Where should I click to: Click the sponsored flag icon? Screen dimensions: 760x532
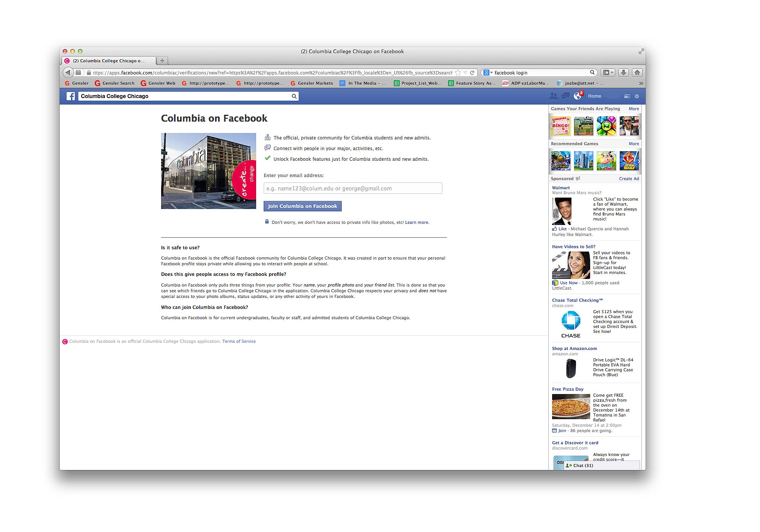[x=578, y=179]
